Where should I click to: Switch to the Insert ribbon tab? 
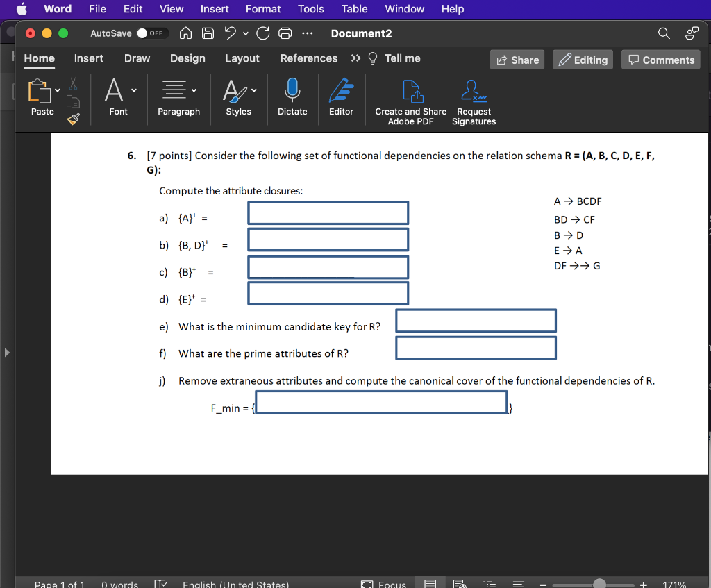[x=88, y=58]
